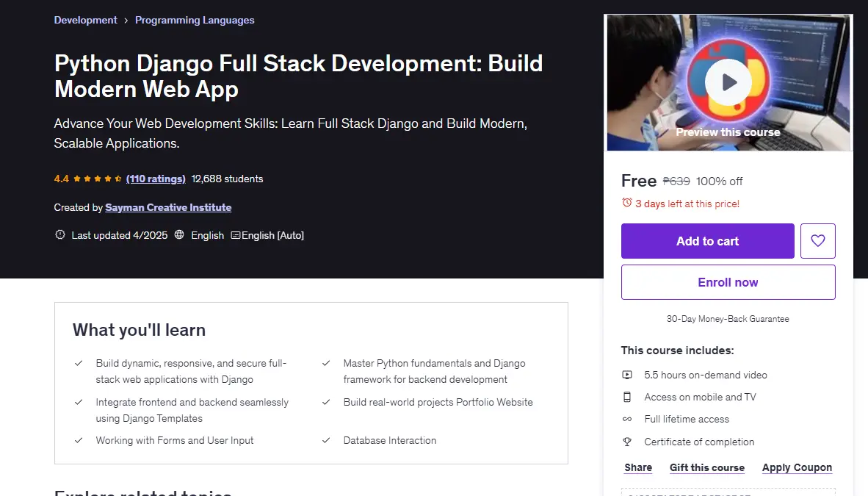Click the Last updated 4/2025 text
This screenshot has width=868, height=496.
120,235
